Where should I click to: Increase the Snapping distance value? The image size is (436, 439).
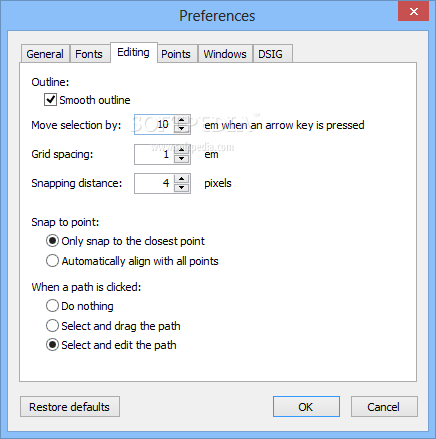point(182,179)
